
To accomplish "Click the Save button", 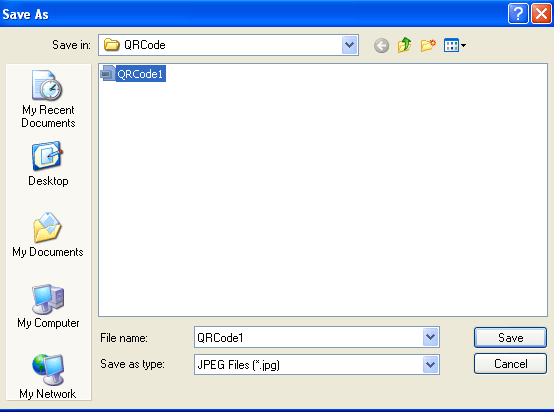I will (510, 337).
